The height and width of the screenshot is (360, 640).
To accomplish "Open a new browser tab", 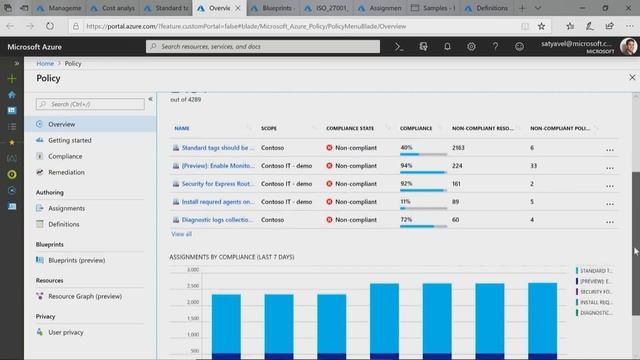I will [522, 8].
